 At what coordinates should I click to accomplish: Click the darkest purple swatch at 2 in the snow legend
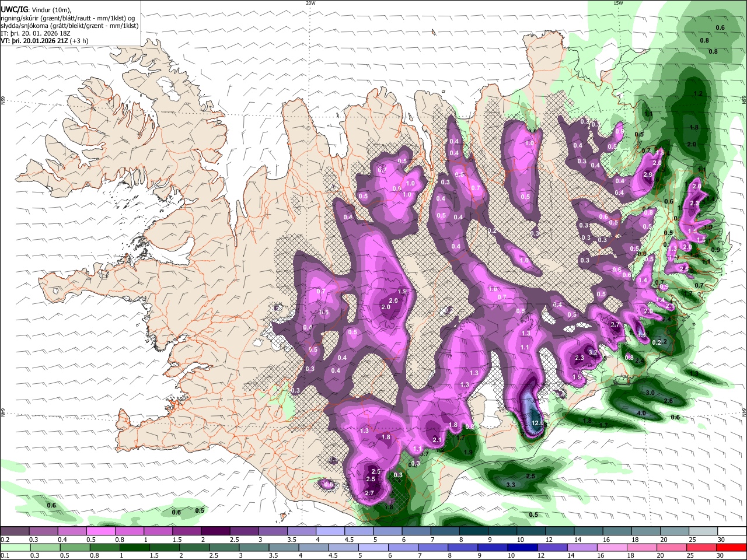[x=215, y=531]
